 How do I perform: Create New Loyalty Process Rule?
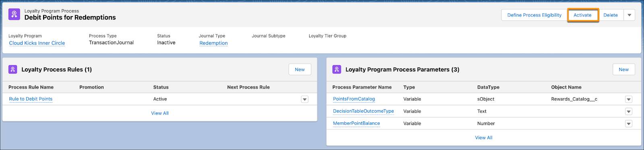click(x=299, y=70)
